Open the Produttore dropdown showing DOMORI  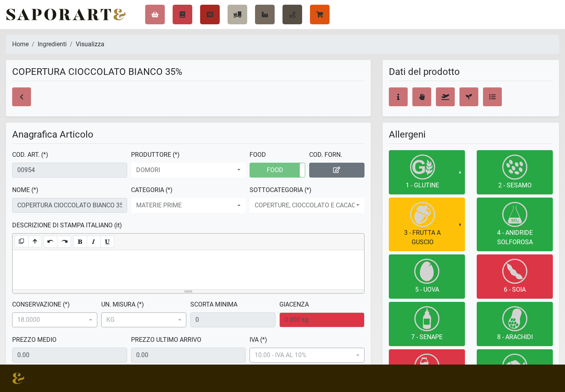(188, 170)
